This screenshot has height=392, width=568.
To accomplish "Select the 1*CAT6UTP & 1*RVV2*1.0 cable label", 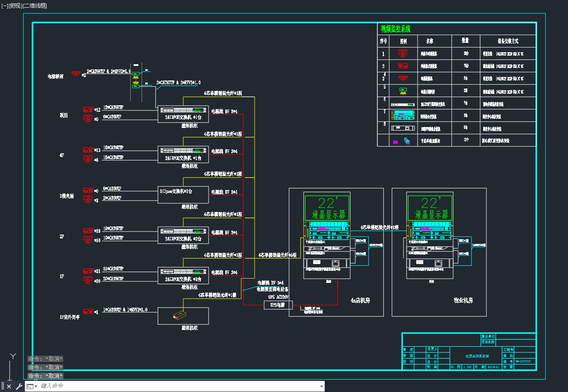I will click(x=125, y=309).
